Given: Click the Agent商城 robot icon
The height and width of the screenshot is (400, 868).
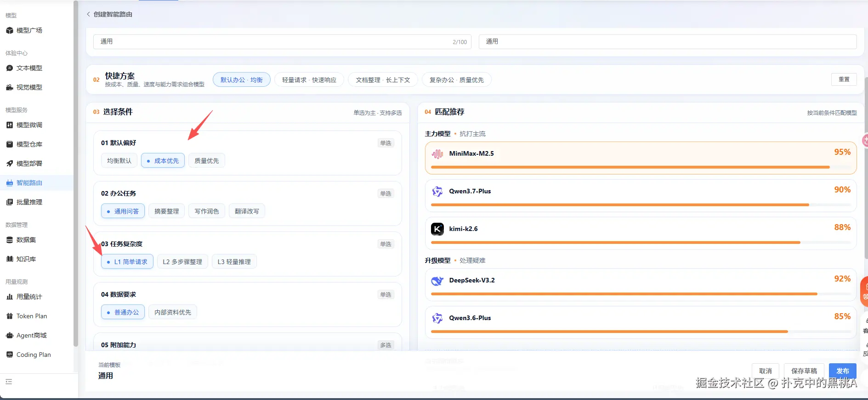Looking at the screenshot, I should pos(10,335).
